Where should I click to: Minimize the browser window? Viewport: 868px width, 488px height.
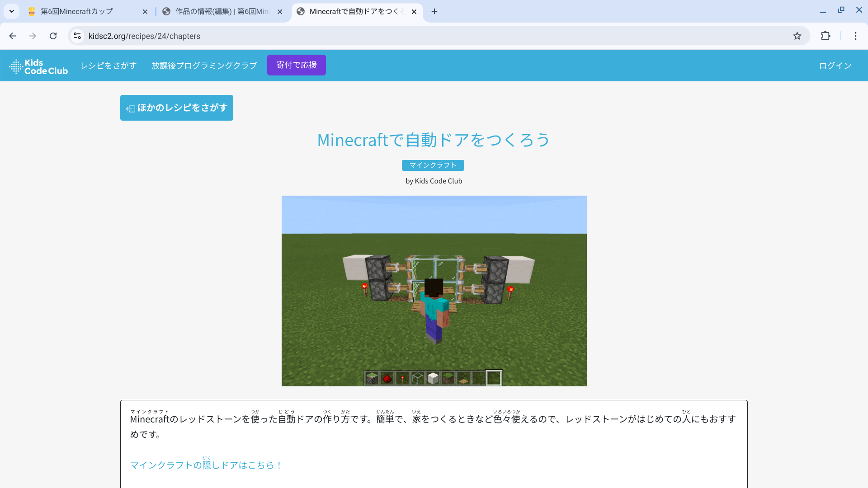(x=823, y=11)
